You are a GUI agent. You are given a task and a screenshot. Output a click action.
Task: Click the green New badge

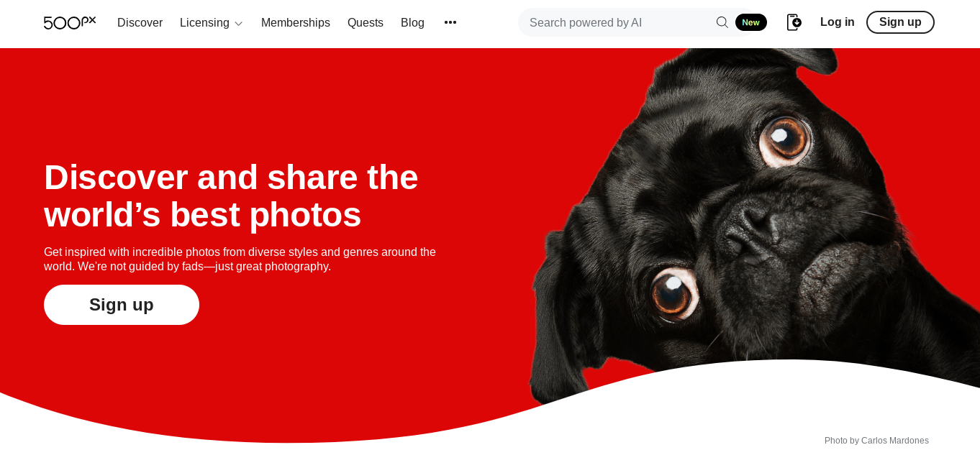(750, 22)
